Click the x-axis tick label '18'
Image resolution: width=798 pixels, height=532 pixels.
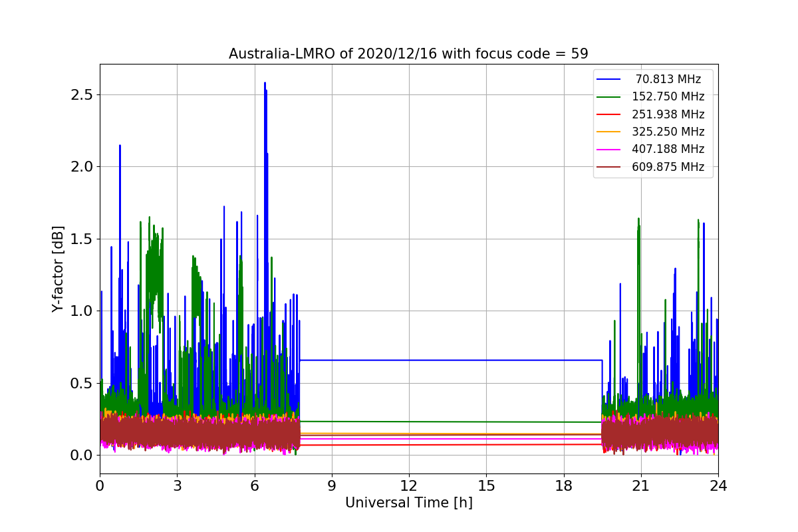click(563, 485)
